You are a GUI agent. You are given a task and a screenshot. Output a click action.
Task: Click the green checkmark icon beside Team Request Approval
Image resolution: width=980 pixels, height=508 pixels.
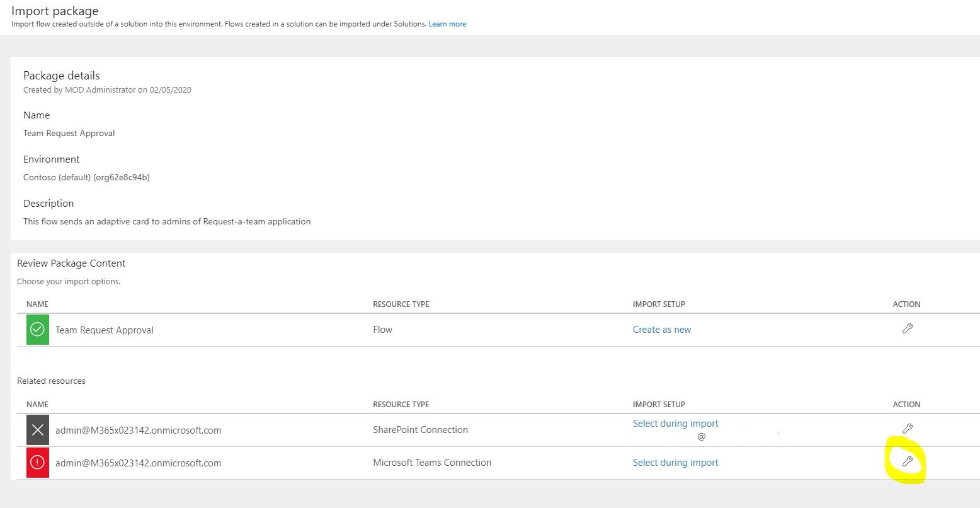tap(37, 329)
